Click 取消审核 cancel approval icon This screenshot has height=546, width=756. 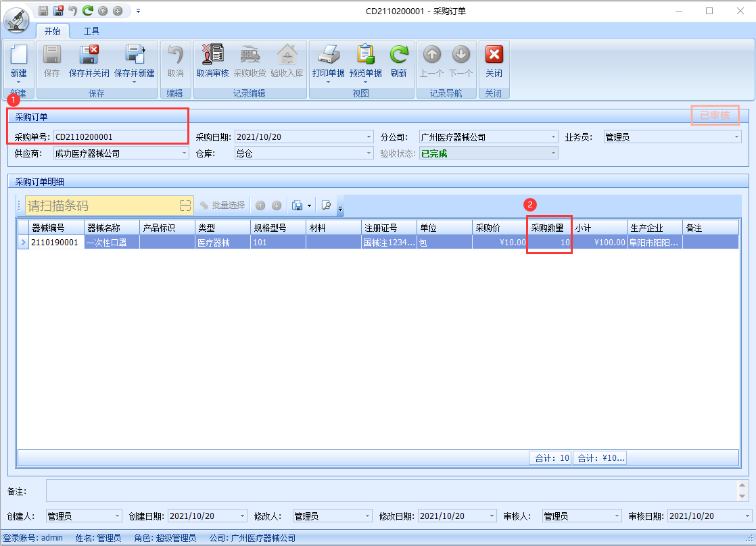212,55
